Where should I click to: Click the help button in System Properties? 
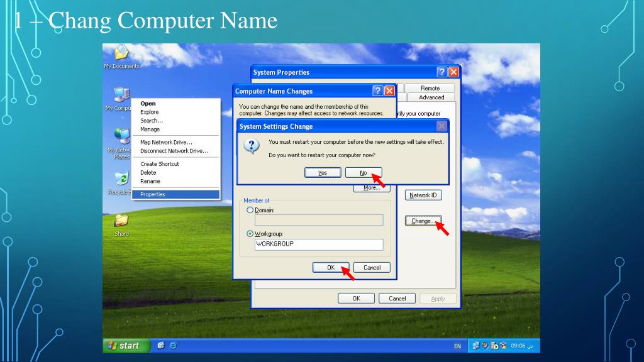441,72
